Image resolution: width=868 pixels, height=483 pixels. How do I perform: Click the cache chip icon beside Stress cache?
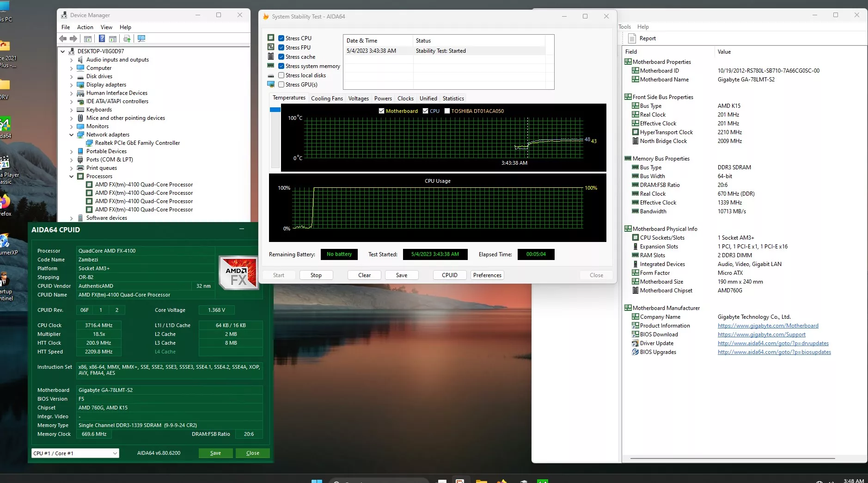coord(271,56)
